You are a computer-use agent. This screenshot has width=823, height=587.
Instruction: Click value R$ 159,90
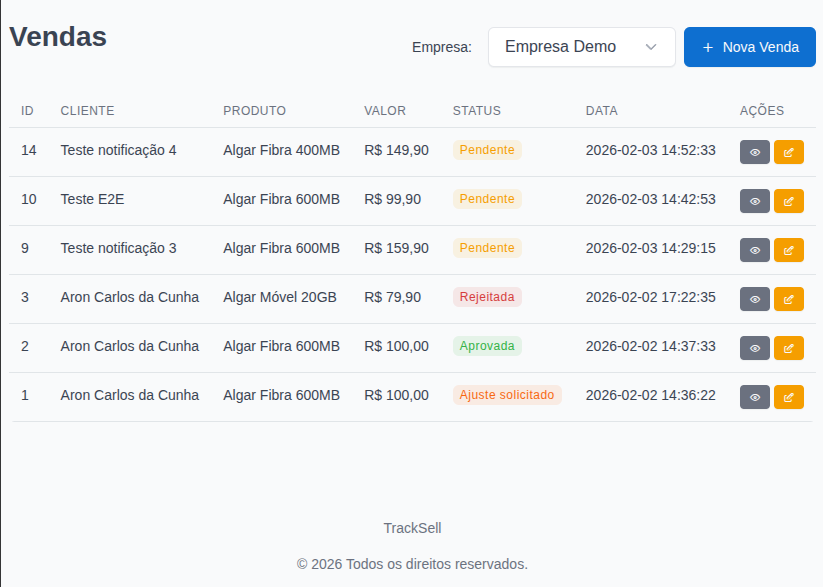click(x=396, y=248)
